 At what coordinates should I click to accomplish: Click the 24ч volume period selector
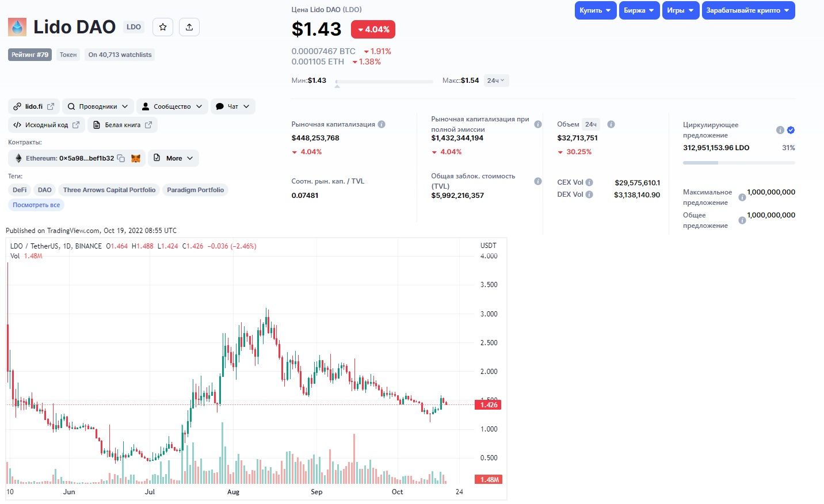click(x=591, y=124)
